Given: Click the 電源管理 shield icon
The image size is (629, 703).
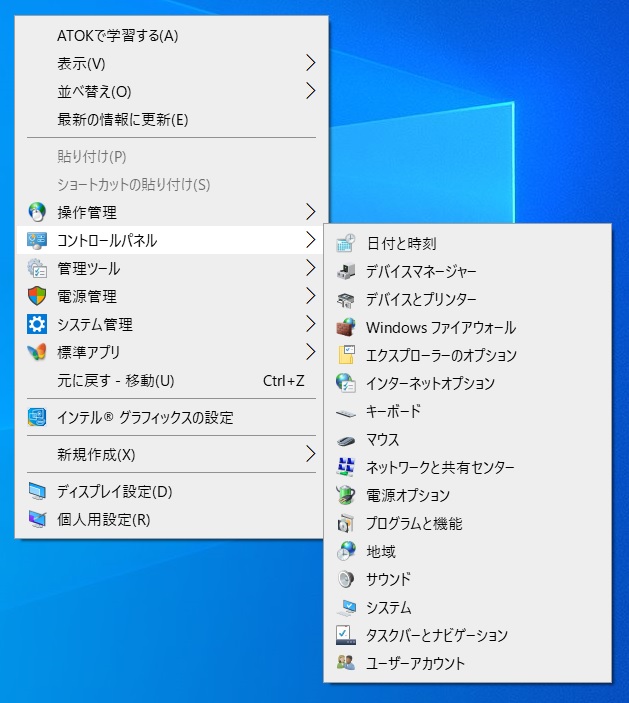Looking at the screenshot, I should click(37, 296).
